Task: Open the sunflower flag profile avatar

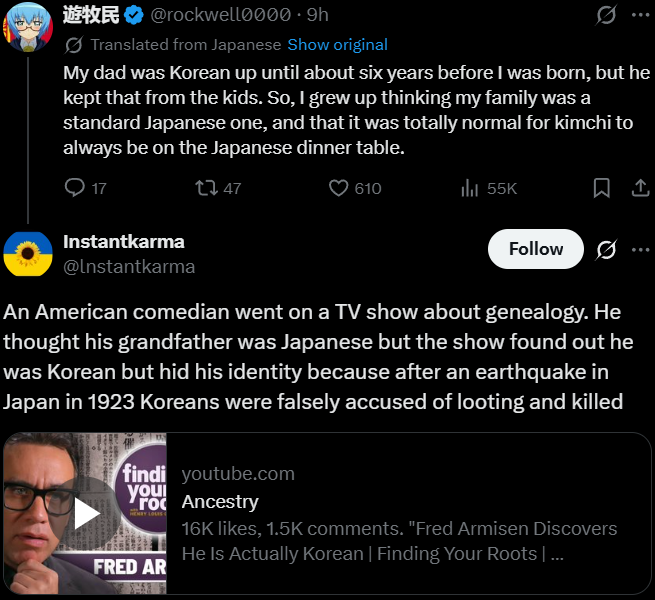Action: pos(28,253)
